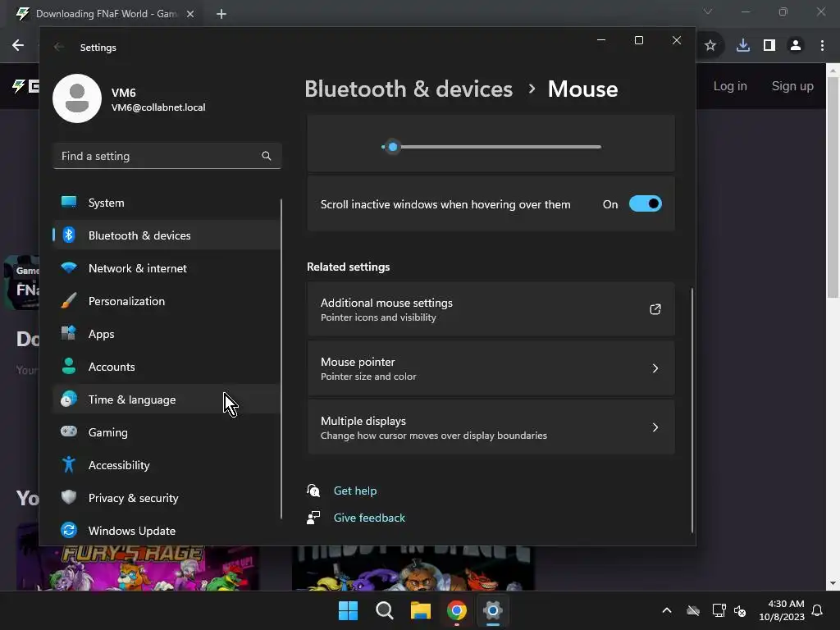
Task: Open Privacy & security settings
Action: tap(166, 498)
